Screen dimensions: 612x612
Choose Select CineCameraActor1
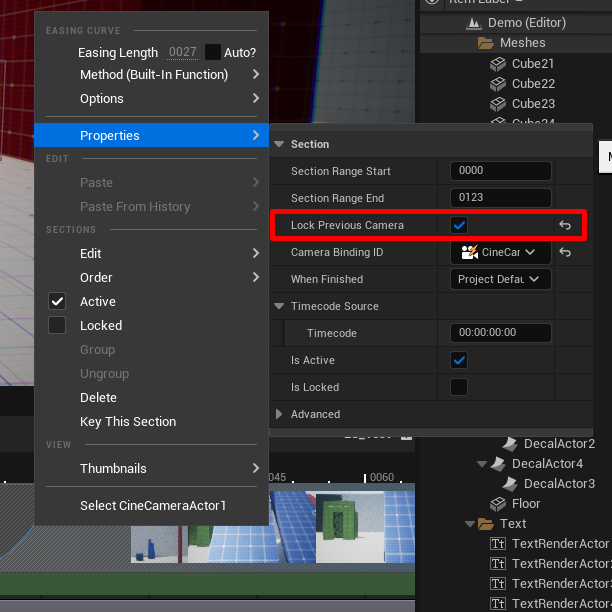[151, 505]
